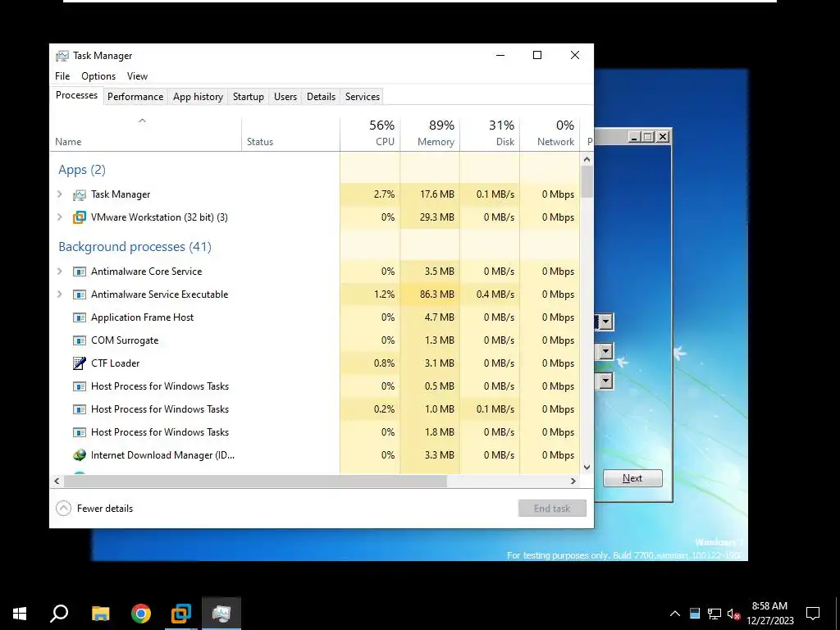Screen dimensions: 840x630
Task: Switch to the App history tab
Action: (198, 97)
